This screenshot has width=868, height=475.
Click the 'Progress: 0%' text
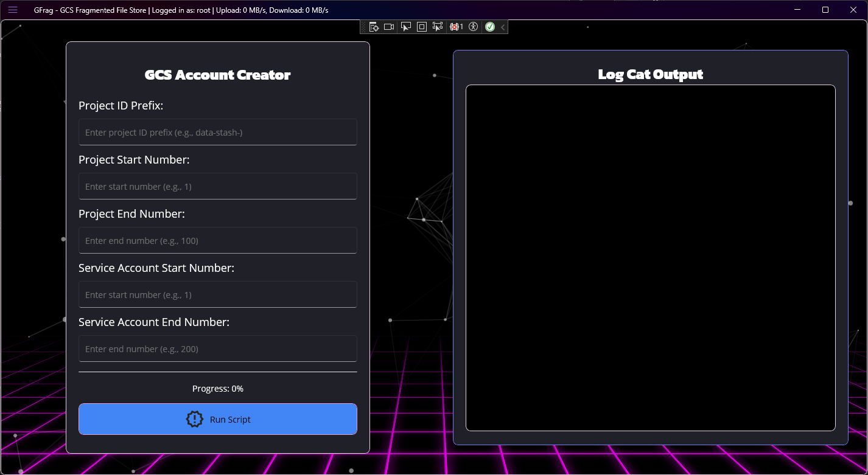(x=218, y=389)
